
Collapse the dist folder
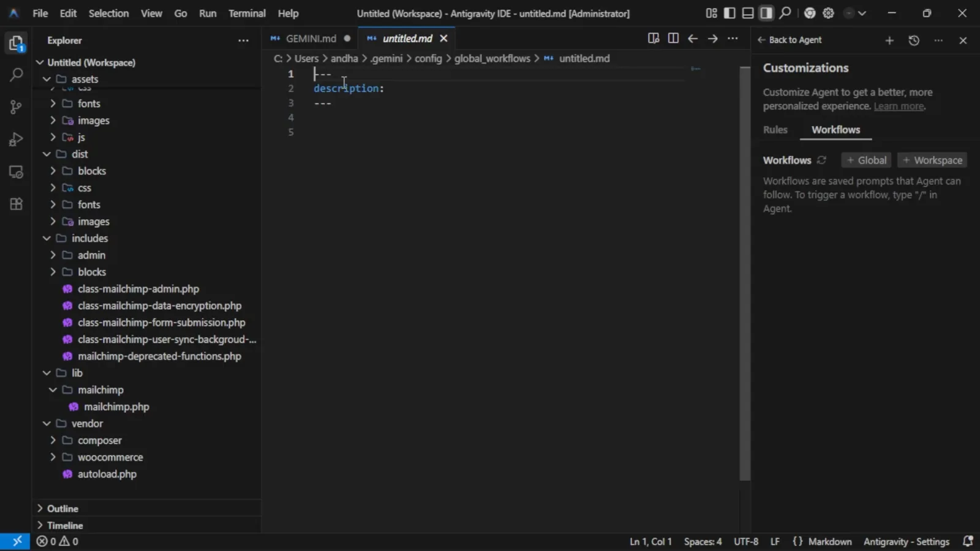point(47,154)
